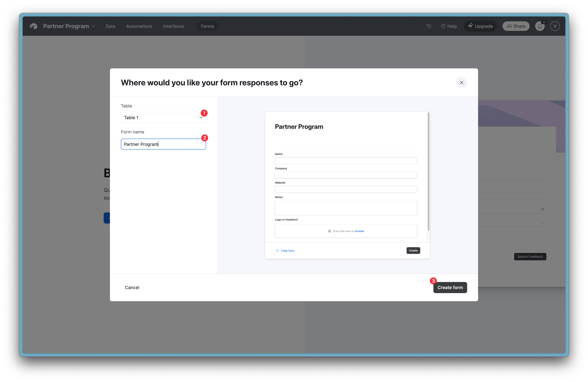Click the Airtable logo icon
The width and height of the screenshot is (588, 382).
[34, 26]
